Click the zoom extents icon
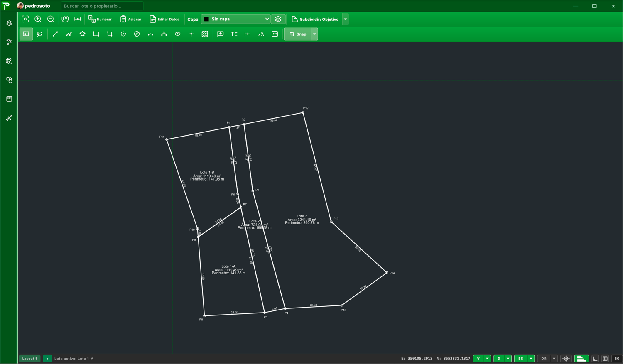The height and width of the screenshot is (364, 623). 25,19
